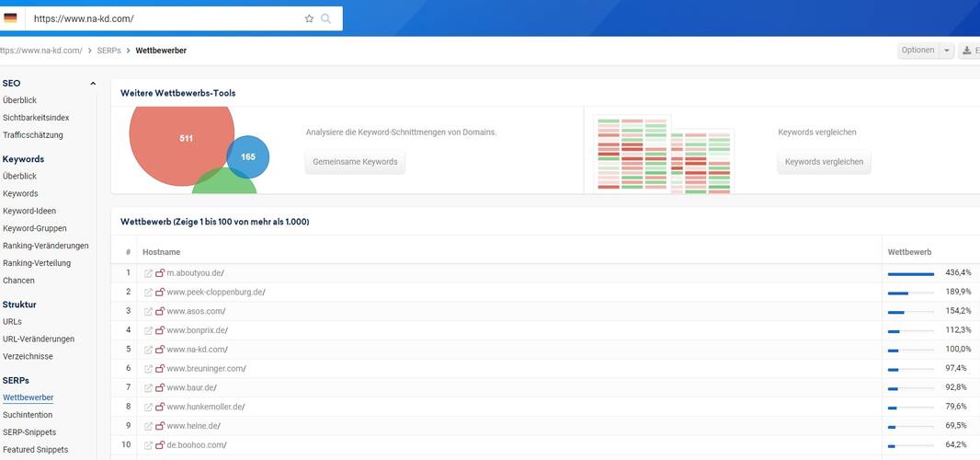Click the magnifier search icon
The image size is (980, 460).
(325, 18)
